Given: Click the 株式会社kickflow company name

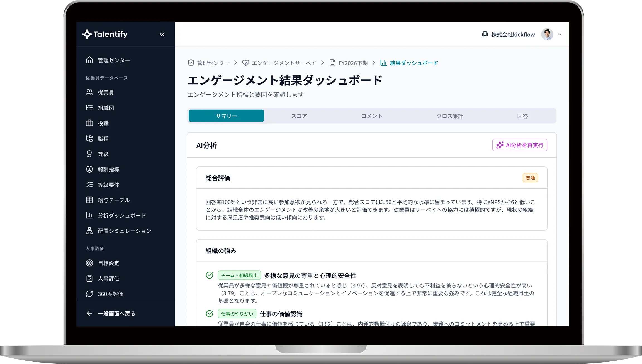Looking at the screenshot, I should click(x=513, y=35).
